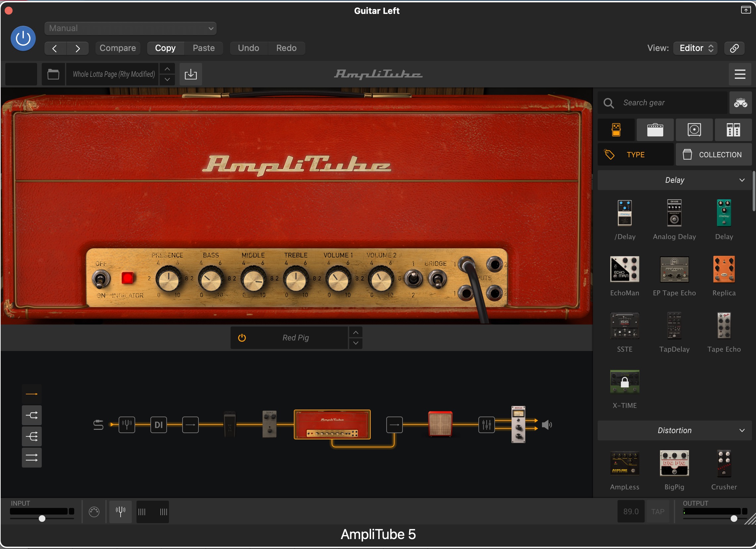Select the Amp gear tab
The width and height of the screenshot is (756, 549).
click(655, 130)
